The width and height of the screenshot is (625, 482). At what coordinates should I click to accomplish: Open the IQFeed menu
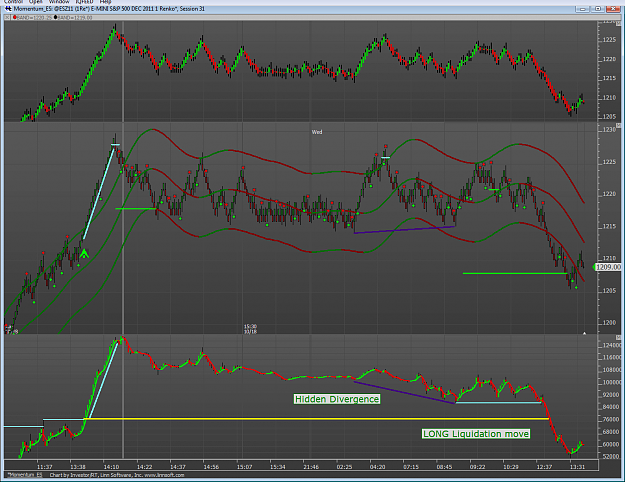(84, 2)
